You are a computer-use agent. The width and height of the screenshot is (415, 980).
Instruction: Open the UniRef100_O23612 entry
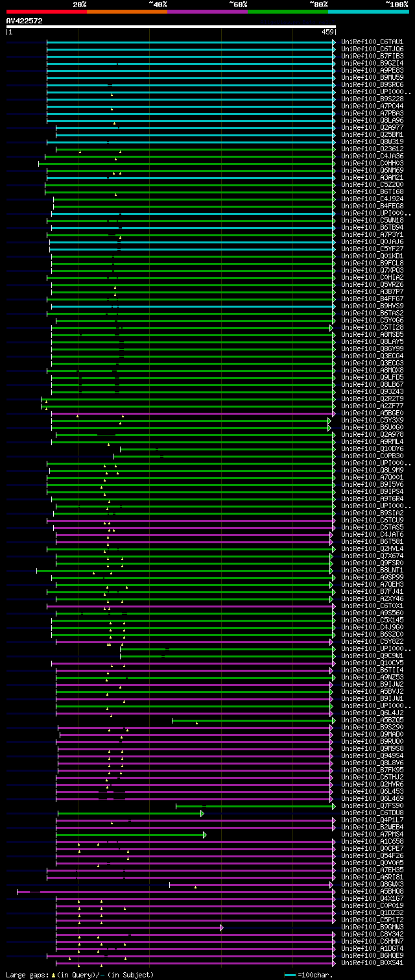[x=372, y=149]
